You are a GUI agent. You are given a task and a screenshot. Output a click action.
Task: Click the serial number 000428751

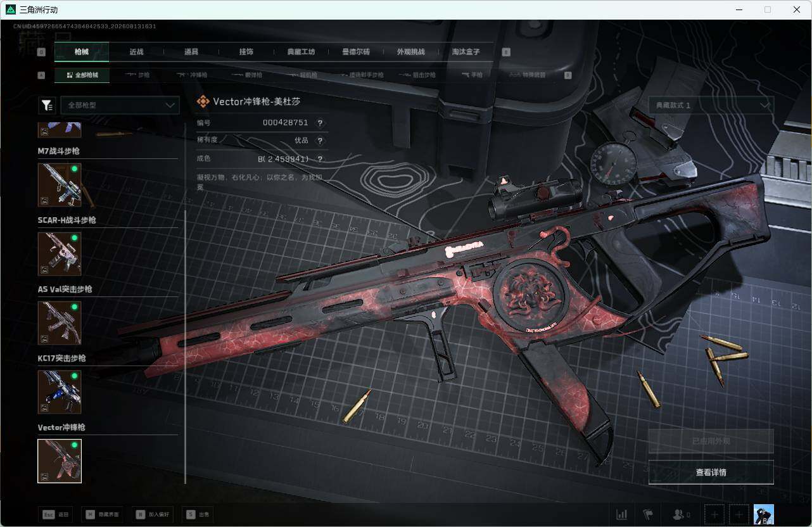click(285, 123)
